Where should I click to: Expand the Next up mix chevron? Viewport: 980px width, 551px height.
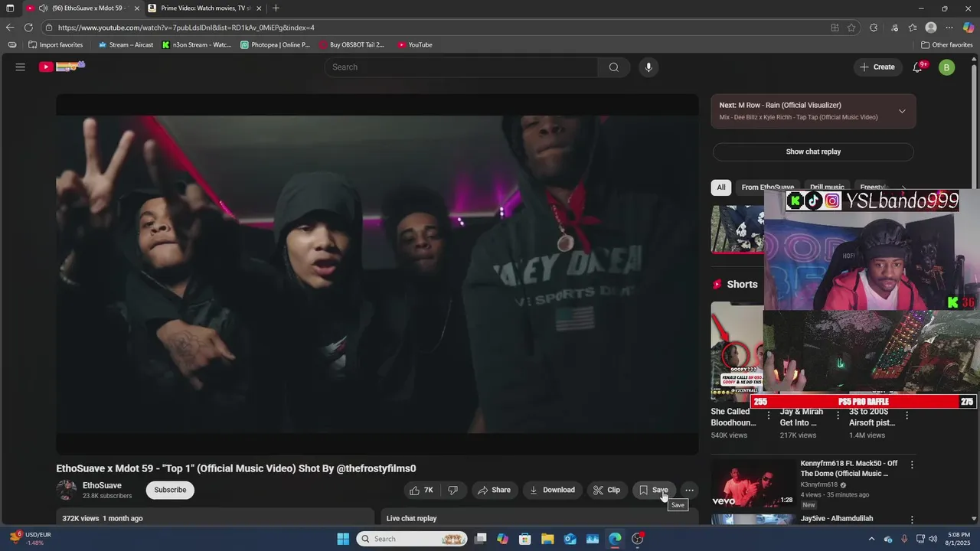[902, 111]
